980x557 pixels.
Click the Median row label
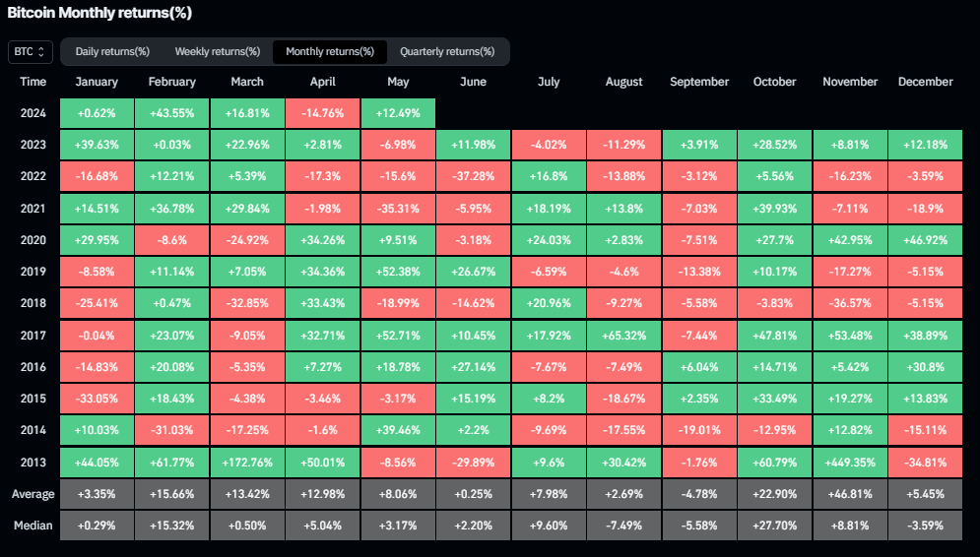coord(32,525)
